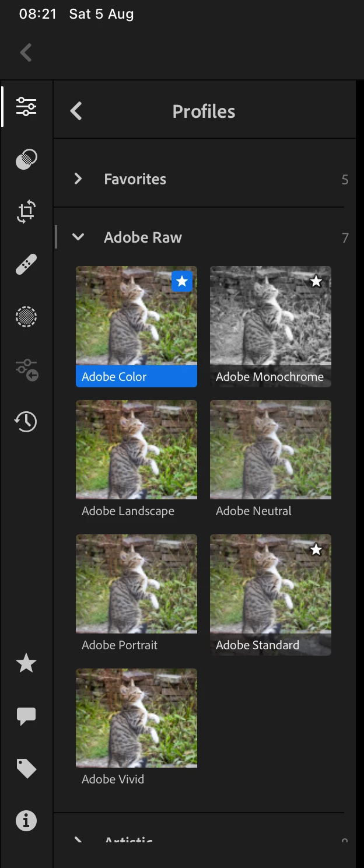Unfavorite the Adobe Color profile star

tap(182, 282)
